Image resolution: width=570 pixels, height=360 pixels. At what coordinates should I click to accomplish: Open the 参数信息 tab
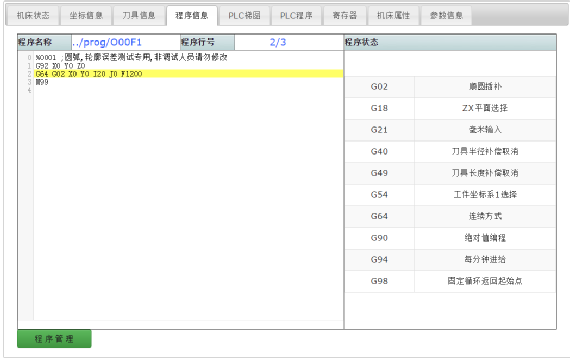tap(446, 16)
